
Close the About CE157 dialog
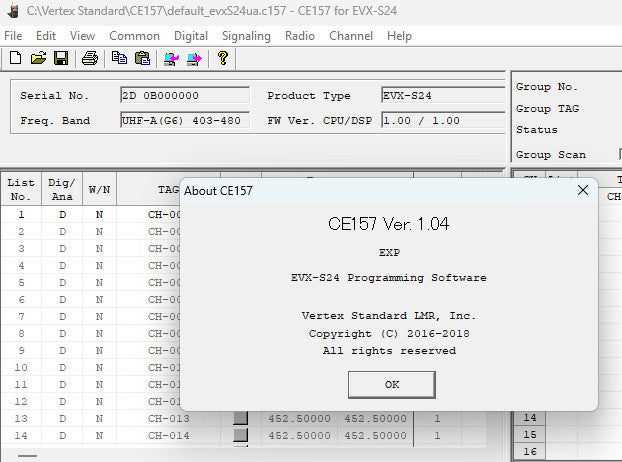[583, 190]
